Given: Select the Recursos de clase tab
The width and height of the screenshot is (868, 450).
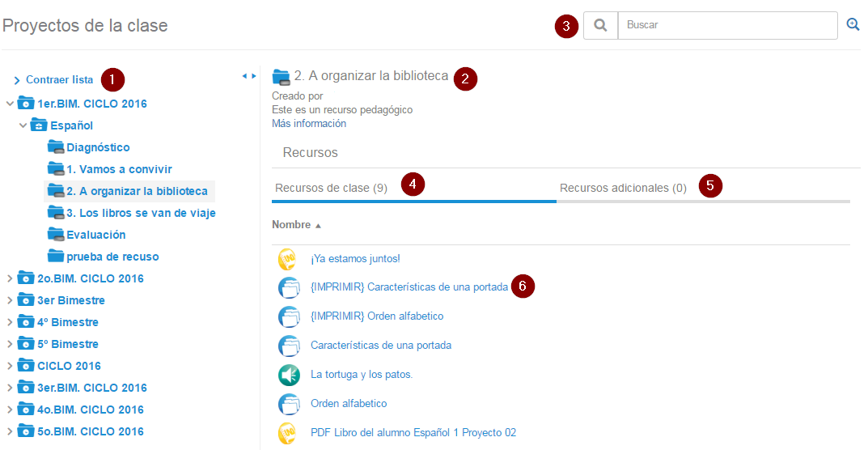Looking at the screenshot, I should tap(331, 188).
